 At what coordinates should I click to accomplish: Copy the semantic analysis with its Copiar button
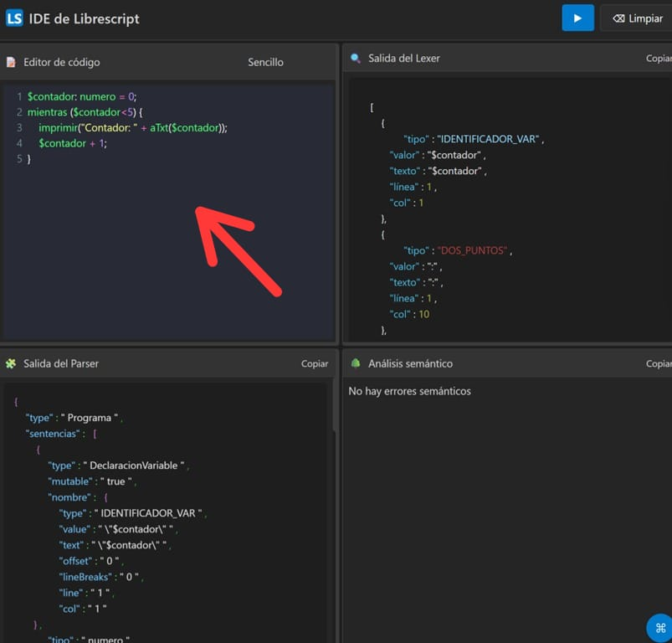point(659,363)
